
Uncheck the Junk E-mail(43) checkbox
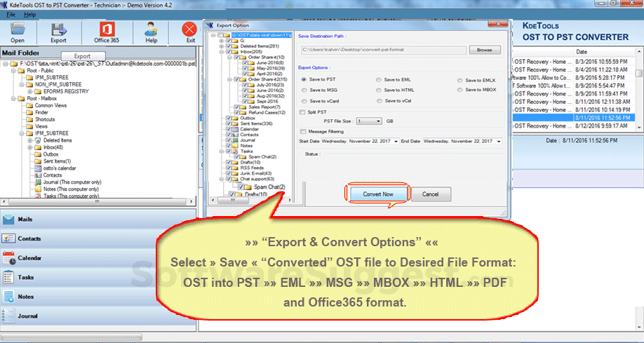click(x=229, y=173)
